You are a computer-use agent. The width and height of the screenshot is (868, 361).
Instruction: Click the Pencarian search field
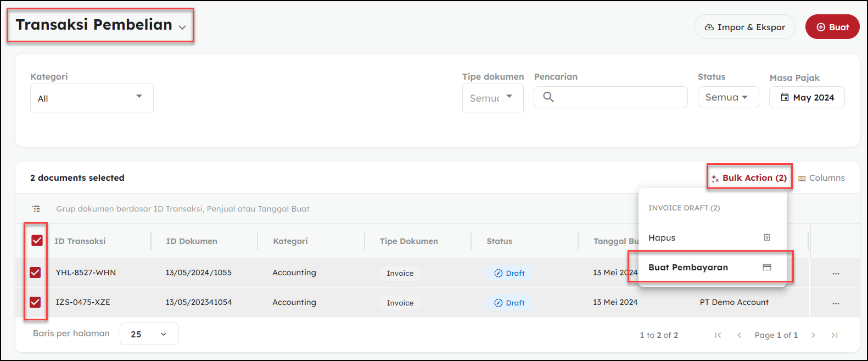(x=618, y=97)
